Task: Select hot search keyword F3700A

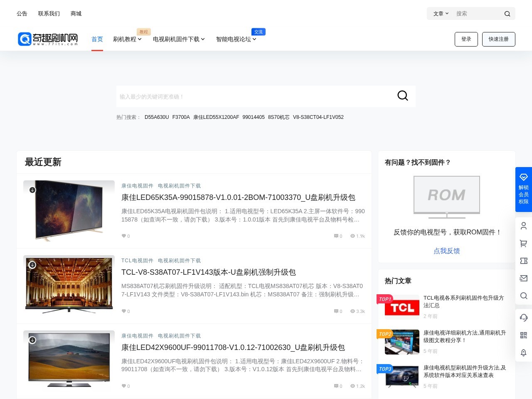Action: point(181,117)
